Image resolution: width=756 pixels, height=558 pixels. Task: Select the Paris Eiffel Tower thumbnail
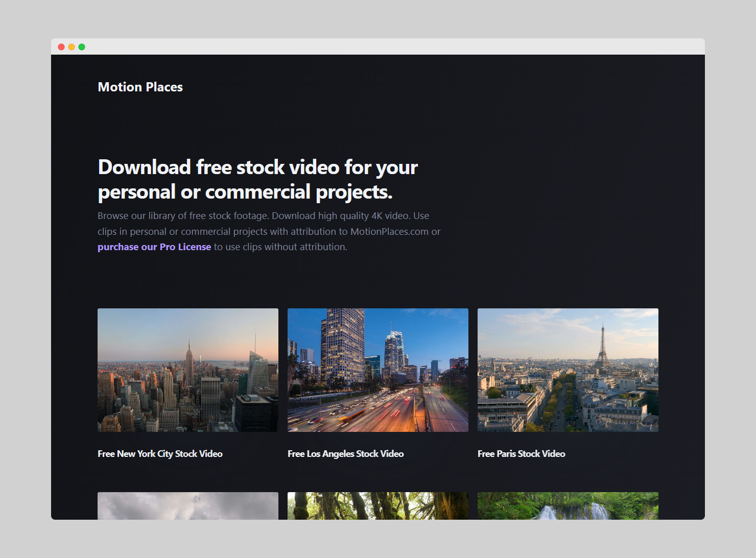[x=568, y=370]
